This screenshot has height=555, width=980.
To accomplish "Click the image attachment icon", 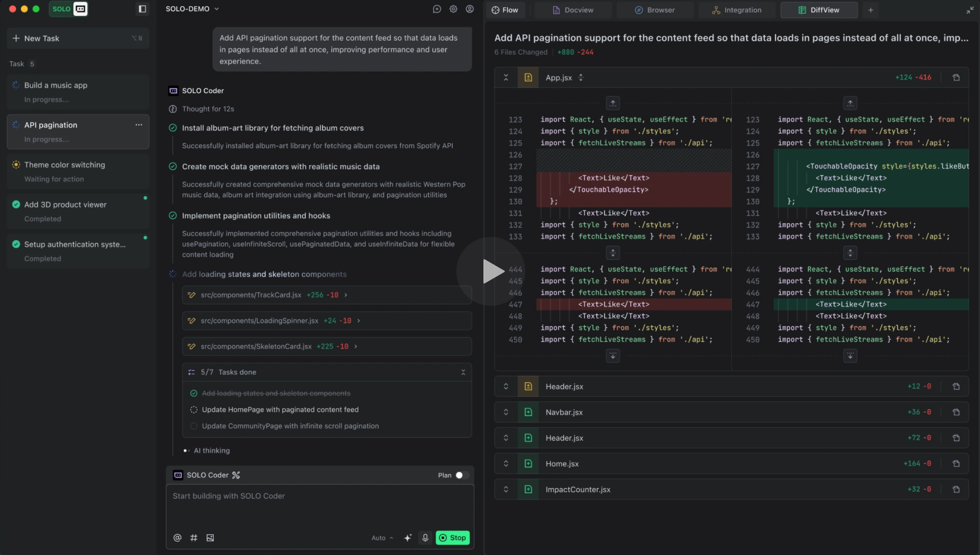I will [x=210, y=537].
